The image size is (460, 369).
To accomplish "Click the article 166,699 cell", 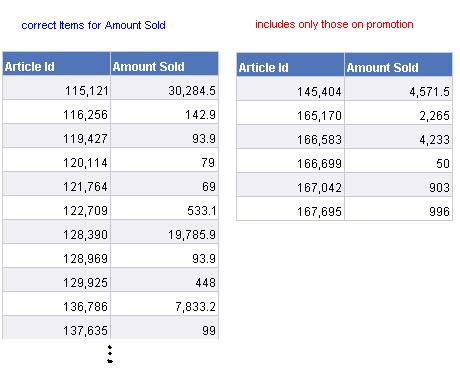I will coord(290,161).
